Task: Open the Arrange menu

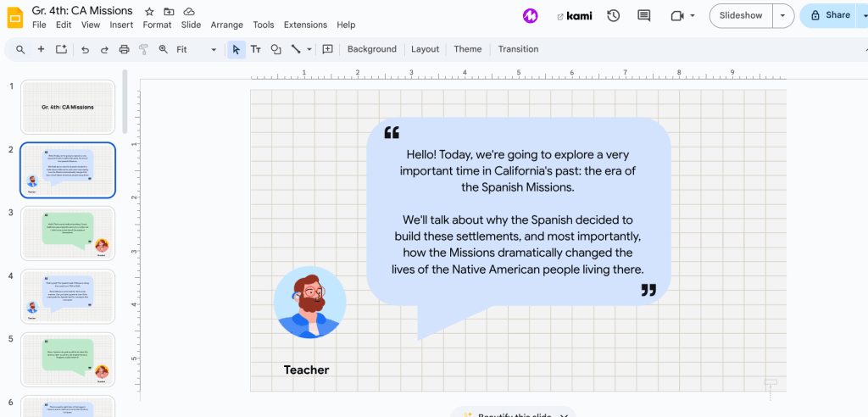Action: coord(226,25)
